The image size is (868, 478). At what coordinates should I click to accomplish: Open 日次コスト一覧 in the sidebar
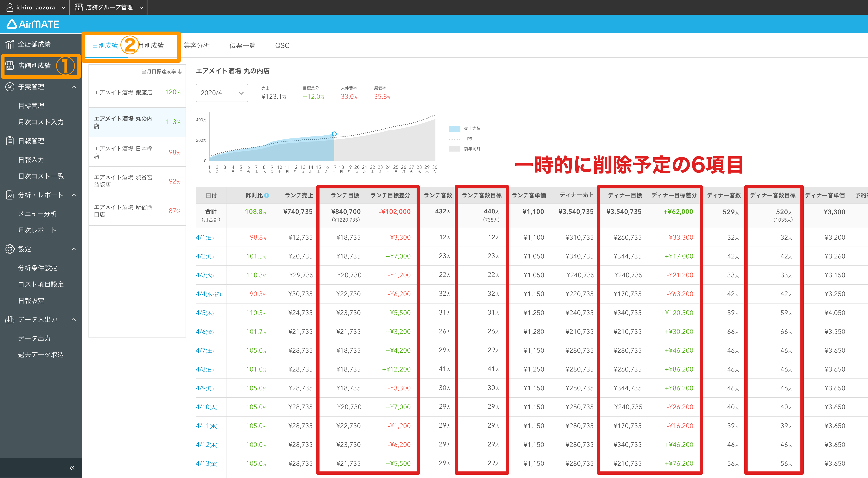pyautogui.click(x=41, y=176)
